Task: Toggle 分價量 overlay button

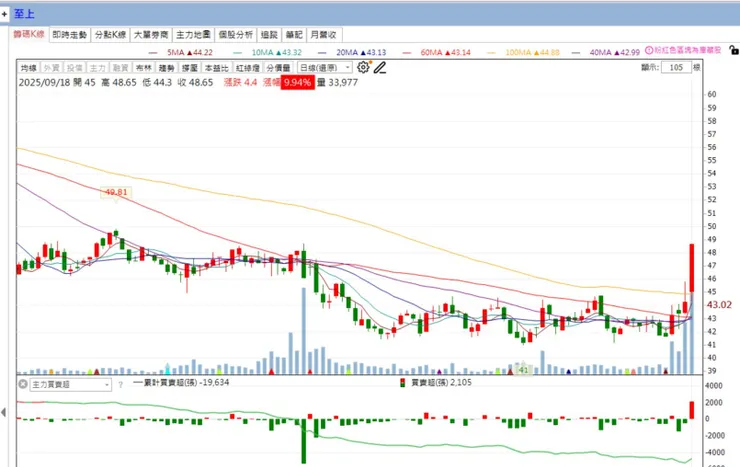Action: pyautogui.click(x=278, y=68)
